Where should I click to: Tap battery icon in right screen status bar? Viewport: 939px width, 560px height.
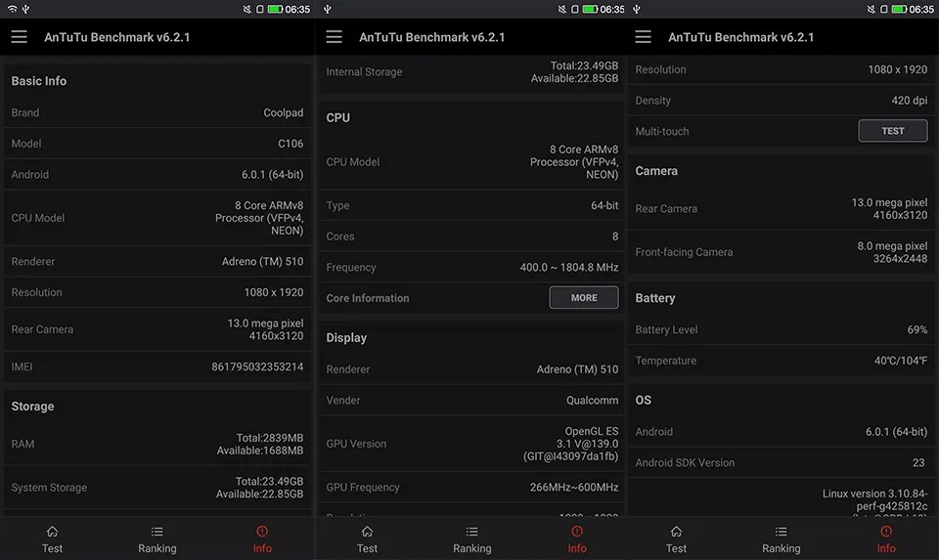tap(899, 9)
